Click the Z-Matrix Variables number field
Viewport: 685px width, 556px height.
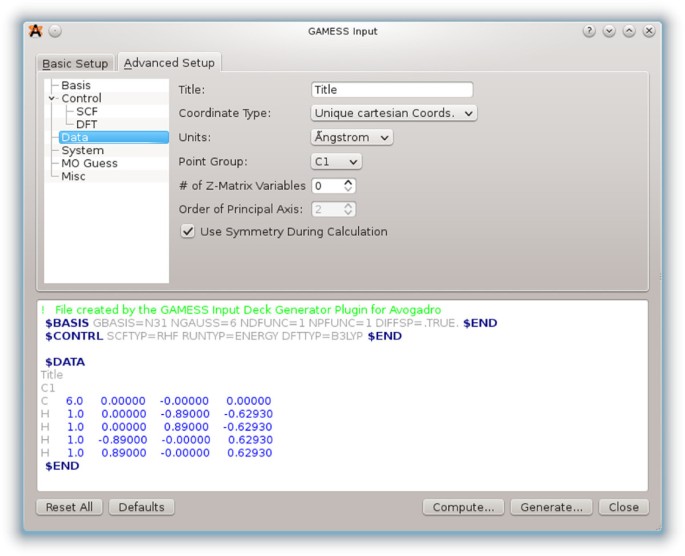328,186
